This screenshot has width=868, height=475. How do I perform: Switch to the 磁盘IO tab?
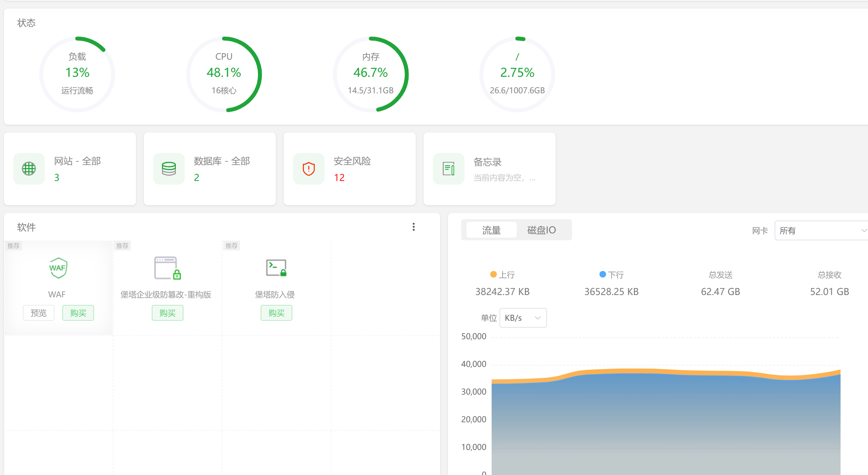(x=541, y=230)
